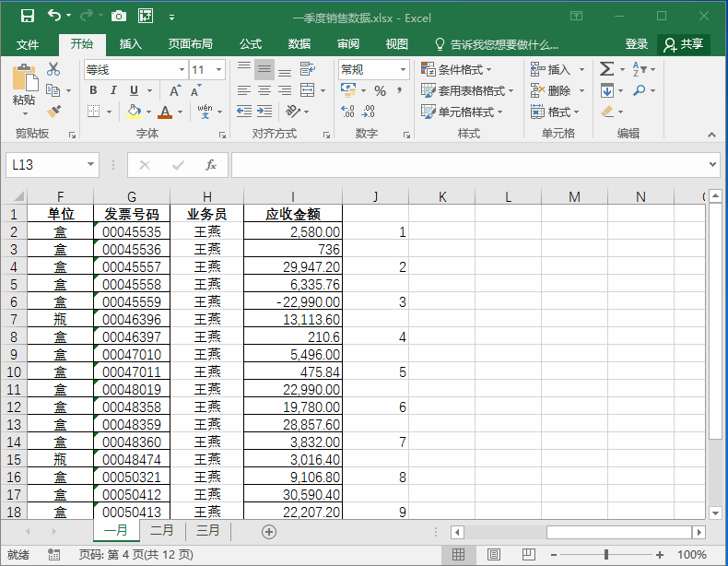
Task: Add a new sheet with plus icon
Action: (269, 532)
